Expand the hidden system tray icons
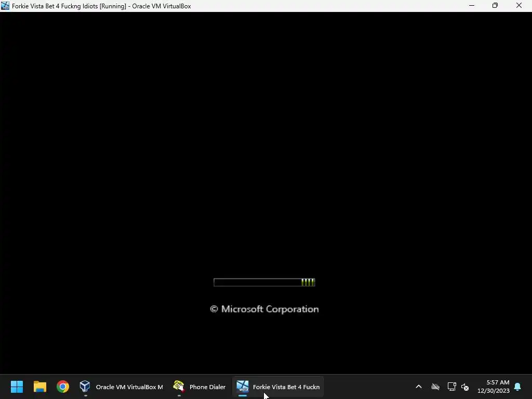The image size is (532, 399). 419,387
